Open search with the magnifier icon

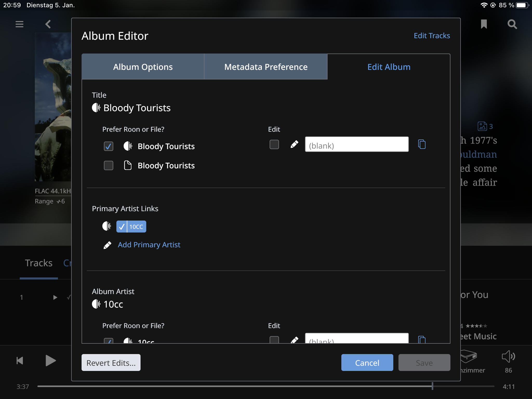tap(512, 24)
